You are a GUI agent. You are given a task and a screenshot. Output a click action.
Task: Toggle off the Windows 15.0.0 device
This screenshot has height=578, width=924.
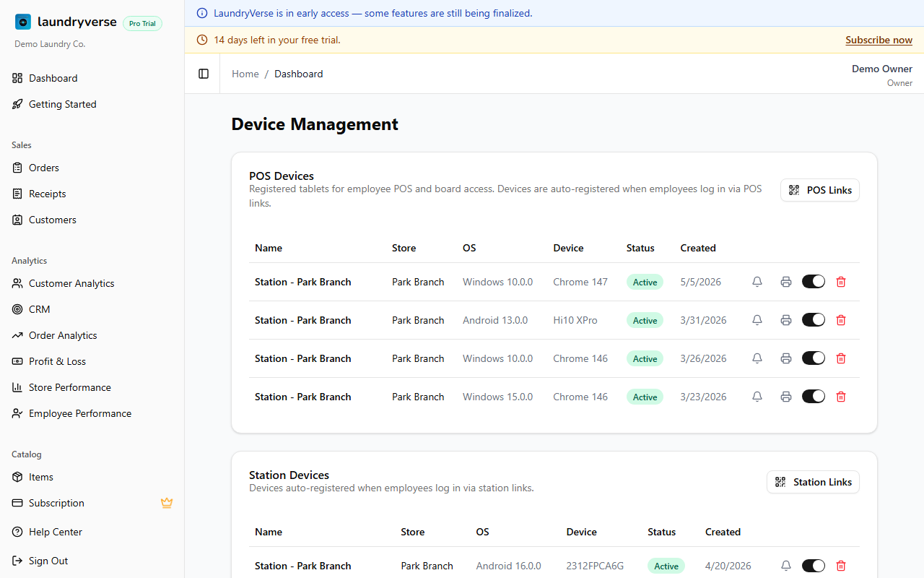click(x=814, y=397)
